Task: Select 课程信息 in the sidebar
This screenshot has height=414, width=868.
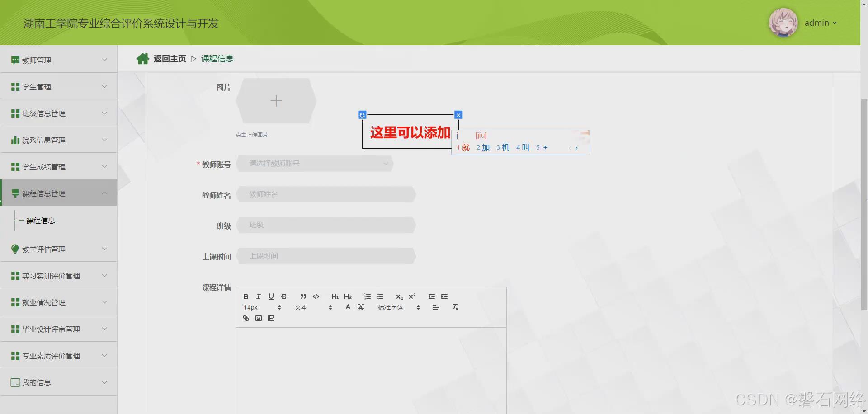Action: (41, 221)
